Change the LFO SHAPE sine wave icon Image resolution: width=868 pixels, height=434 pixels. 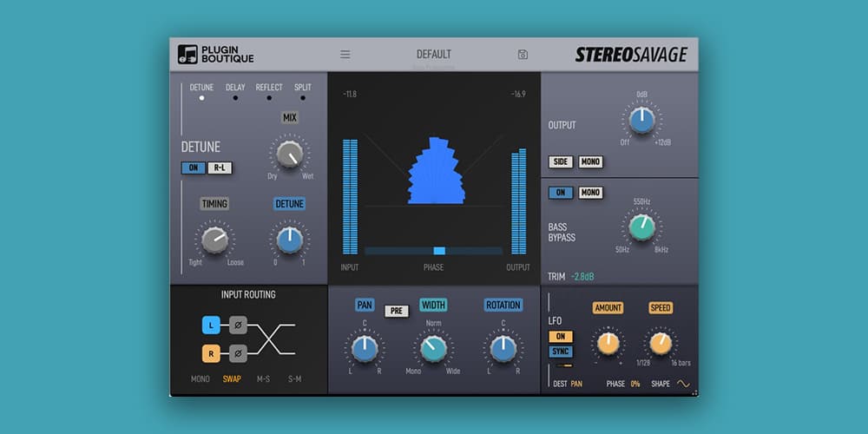[x=684, y=384]
